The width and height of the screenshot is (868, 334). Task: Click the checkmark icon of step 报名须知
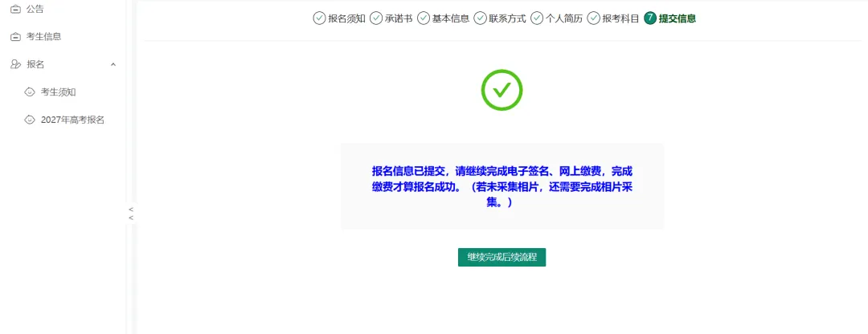tap(319, 18)
